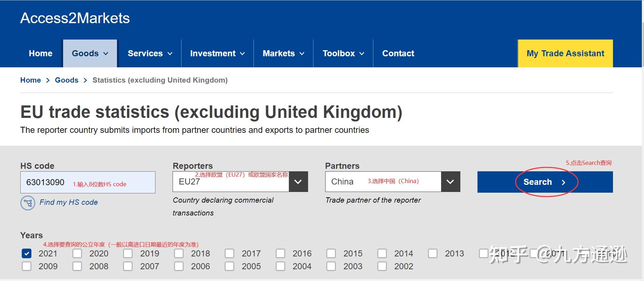The height and width of the screenshot is (281, 644).
Task: Open the Investment menu
Action: pyautogui.click(x=217, y=53)
